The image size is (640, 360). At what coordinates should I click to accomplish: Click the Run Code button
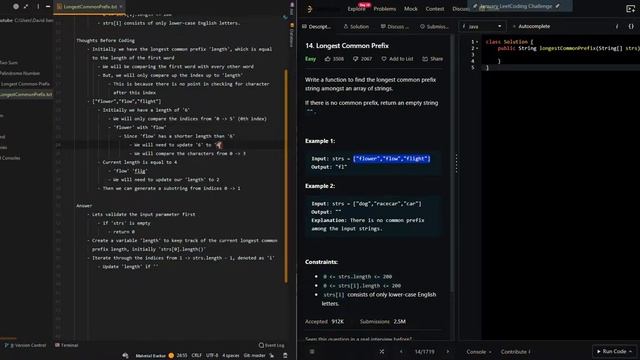pyautogui.click(x=614, y=351)
